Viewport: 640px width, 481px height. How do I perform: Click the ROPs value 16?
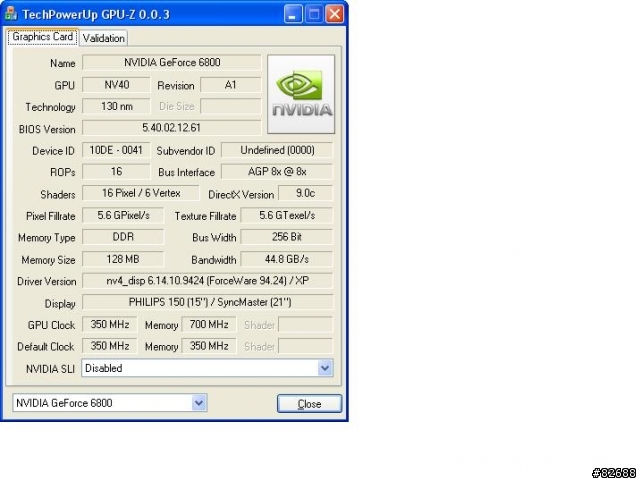[116, 171]
